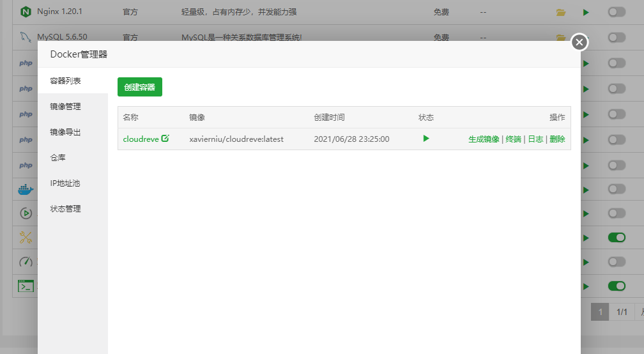644x354 pixels.
Task: Click page 1 pagination button
Action: click(600, 312)
